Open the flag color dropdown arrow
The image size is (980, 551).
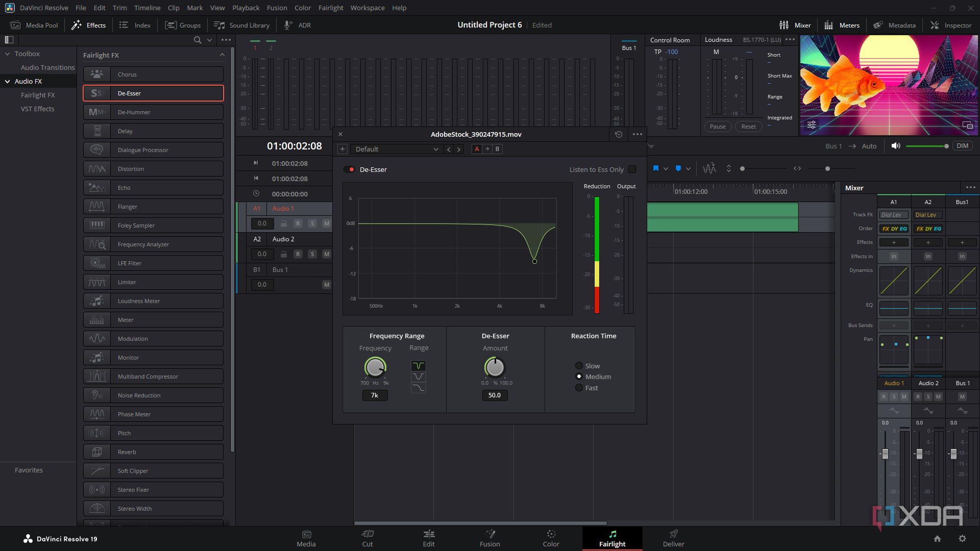pyautogui.click(x=666, y=168)
